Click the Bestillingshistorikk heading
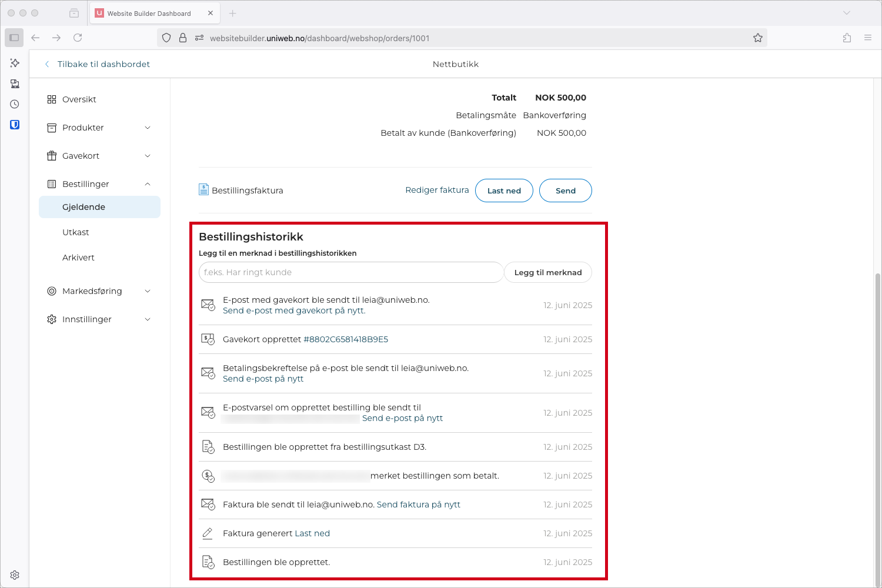Screen dimensions: 882x588 251,236
